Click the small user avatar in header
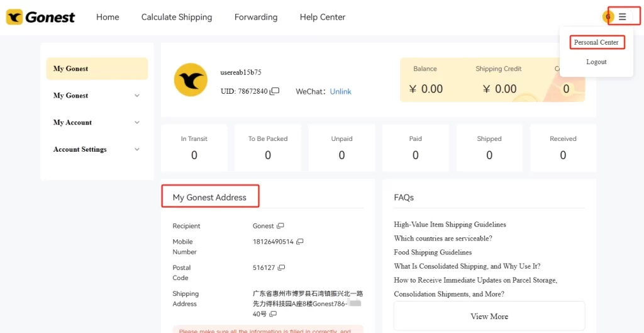 tap(608, 17)
